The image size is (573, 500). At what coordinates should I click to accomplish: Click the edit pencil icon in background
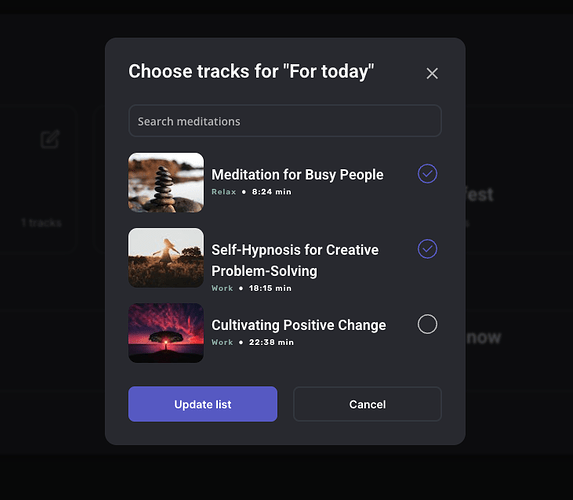(x=50, y=139)
